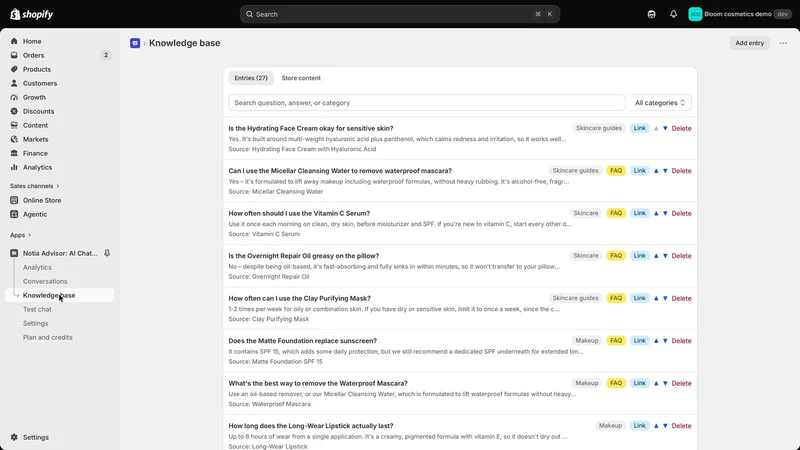Click "How often should I use the Vitamin C Serum?"
Image resolution: width=800 pixels, height=450 pixels.
(x=299, y=213)
